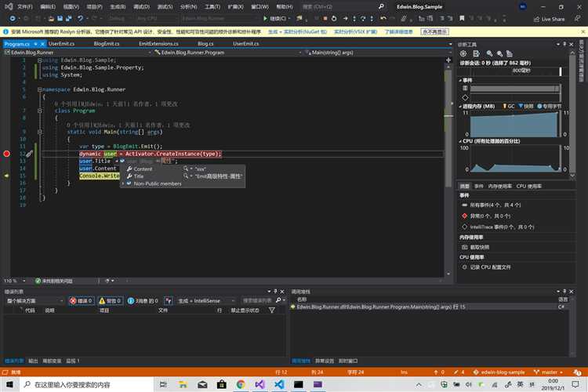Open the 调试(D) menu
Viewport: 588px width, 392px height.
pyautogui.click(x=141, y=7)
